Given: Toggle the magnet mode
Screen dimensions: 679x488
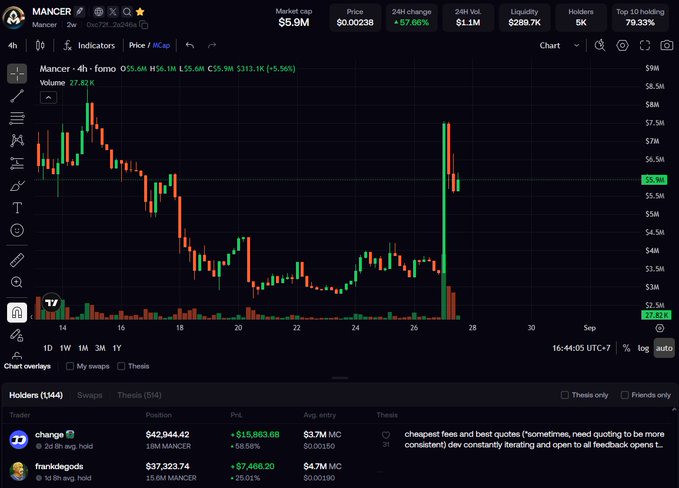Looking at the screenshot, I should pyautogui.click(x=17, y=312).
